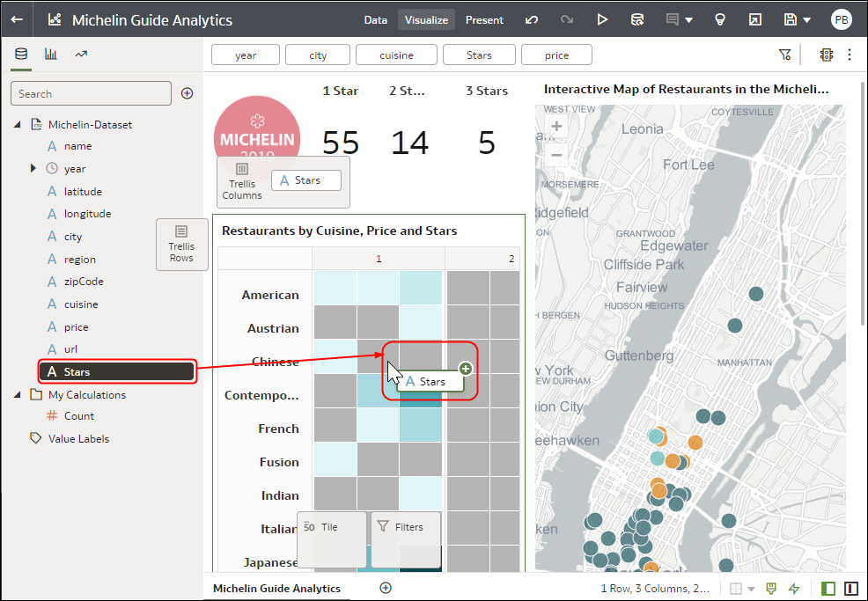
Task: Switch to Visualizations chart icon
Action: (x=51, y=54)
